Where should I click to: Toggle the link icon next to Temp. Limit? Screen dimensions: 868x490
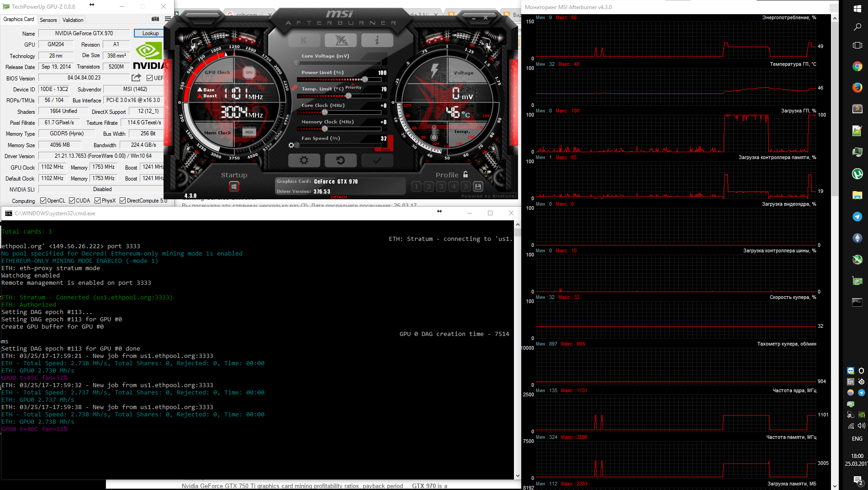pyautogui.click(x=294, y=88)
